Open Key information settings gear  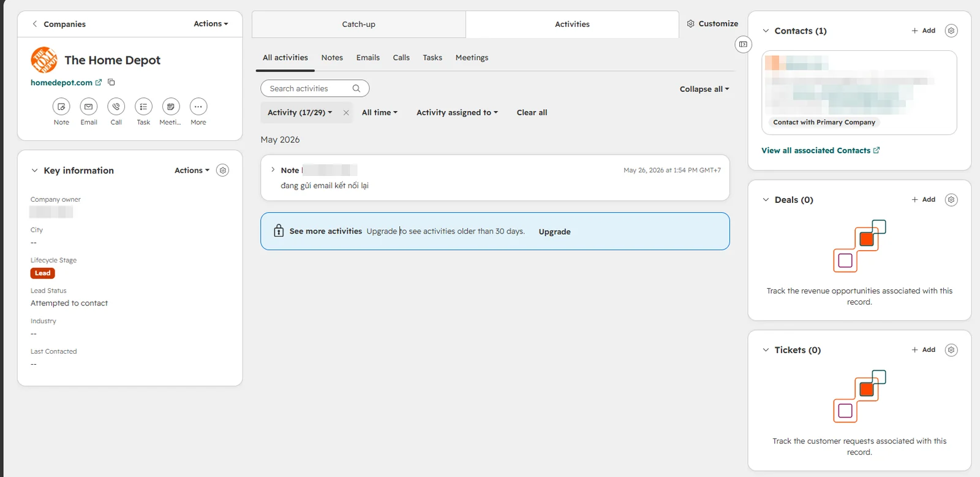click(x=223, y=170)
